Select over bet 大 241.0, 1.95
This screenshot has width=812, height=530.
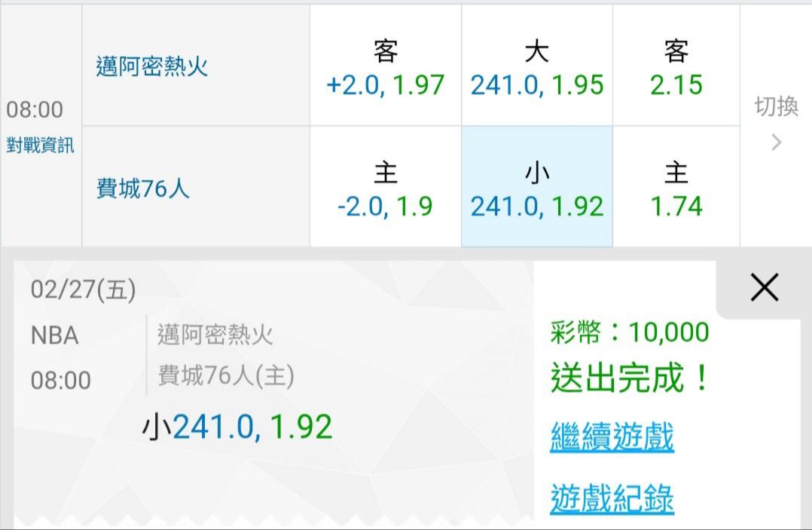[537, 66]
